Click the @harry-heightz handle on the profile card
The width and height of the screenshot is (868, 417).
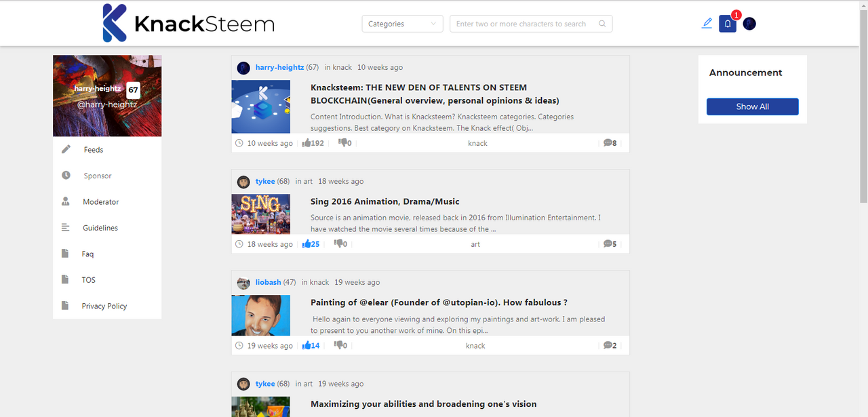coord(107,104)
